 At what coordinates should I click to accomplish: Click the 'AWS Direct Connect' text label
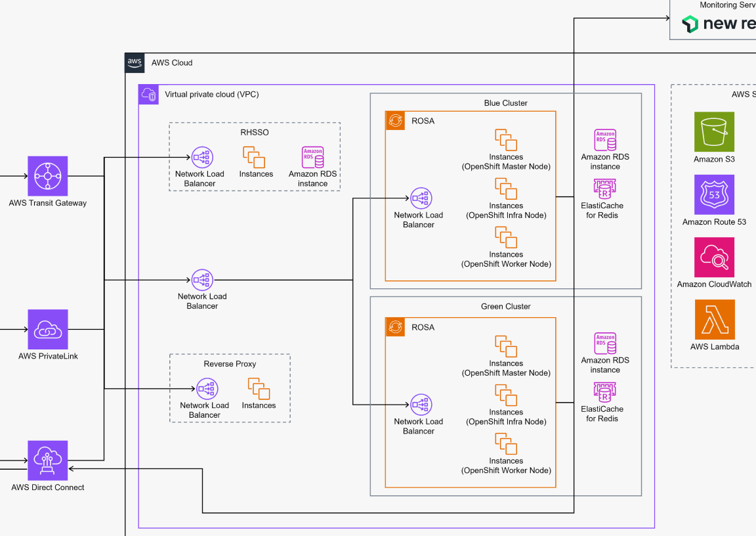pos(48,487)
